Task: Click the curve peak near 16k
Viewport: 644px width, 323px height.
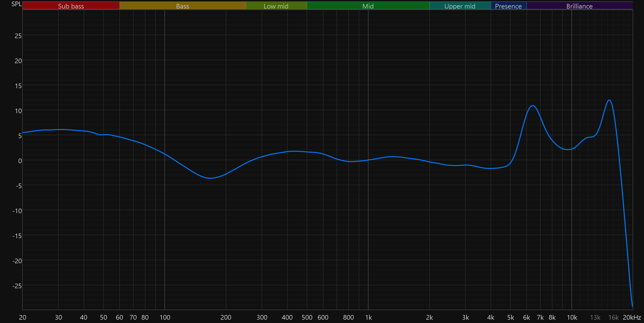Action: point(609,100)
